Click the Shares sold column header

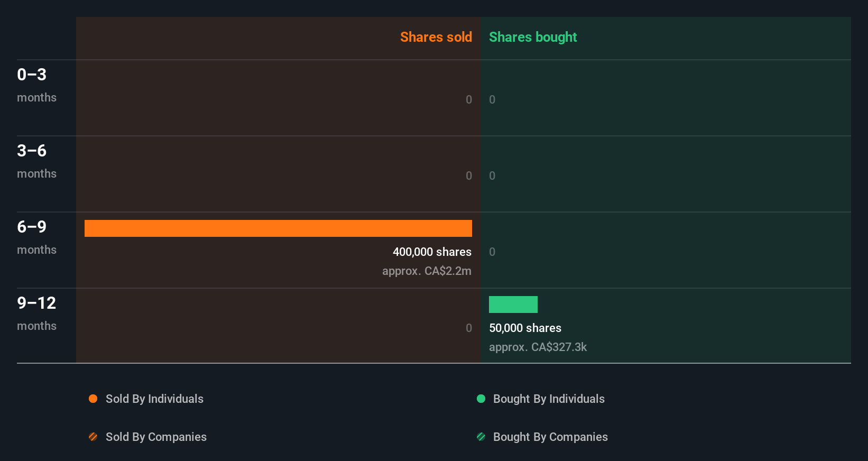click(x=436, y=37)
